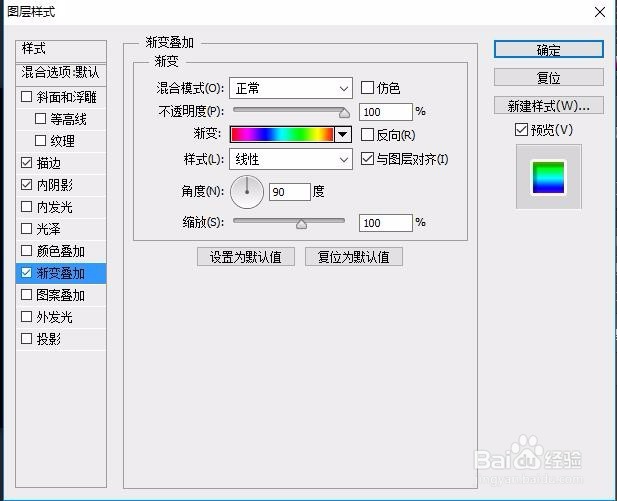Viewport: 617px width, 501px height.
Task: Toggle the 预览 preview checkbox
Action: coord(521,129)
